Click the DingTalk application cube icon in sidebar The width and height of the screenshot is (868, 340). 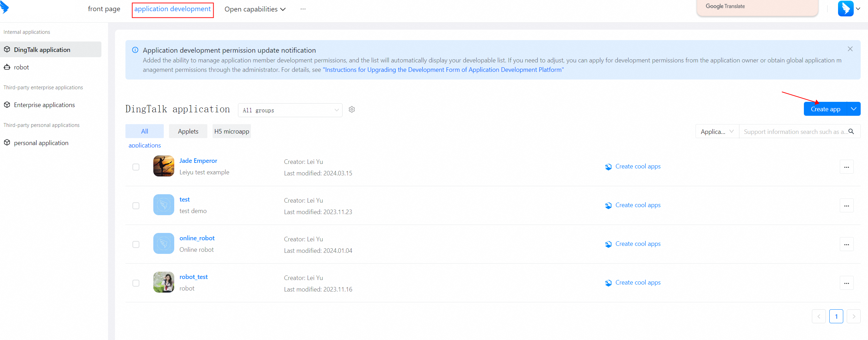[7, 50]
